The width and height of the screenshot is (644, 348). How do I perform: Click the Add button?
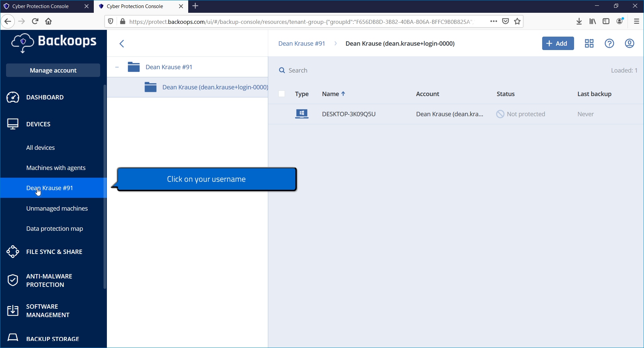coord(558,43)
